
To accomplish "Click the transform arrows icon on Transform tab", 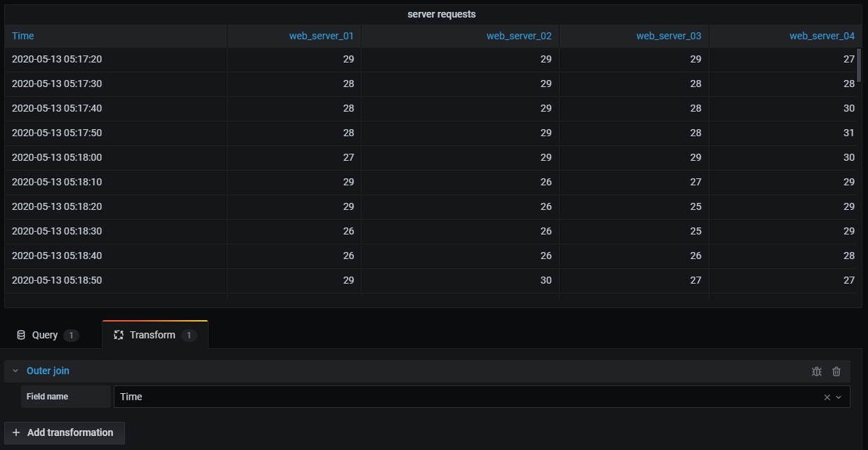I will [x=118, y=335].
